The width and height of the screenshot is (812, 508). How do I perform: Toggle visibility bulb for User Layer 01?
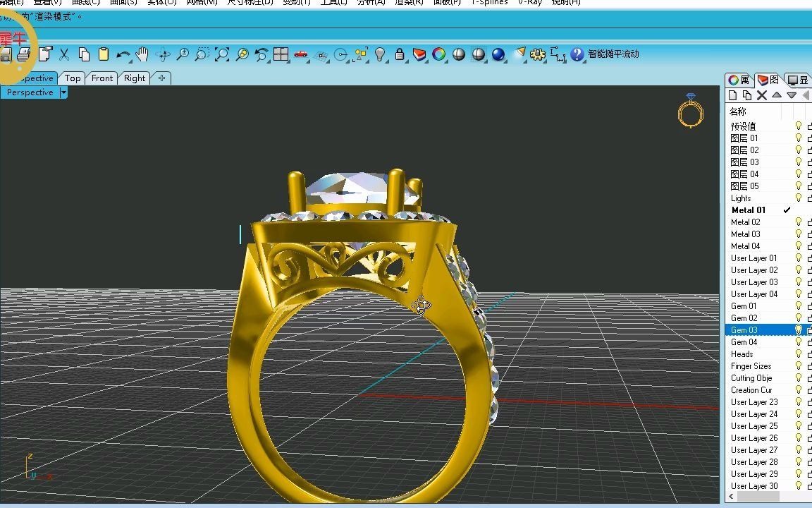tap(799, 258)
